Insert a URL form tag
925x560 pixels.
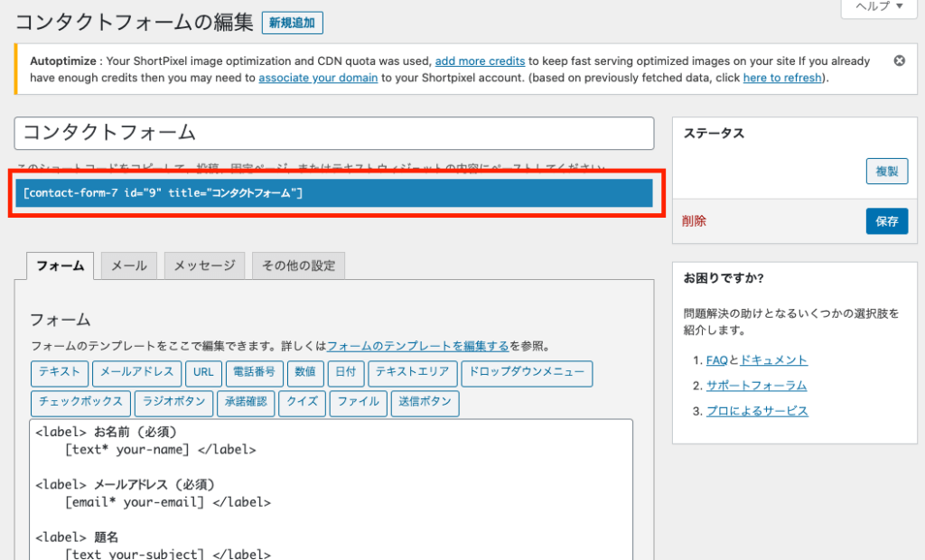click(203, 373)
